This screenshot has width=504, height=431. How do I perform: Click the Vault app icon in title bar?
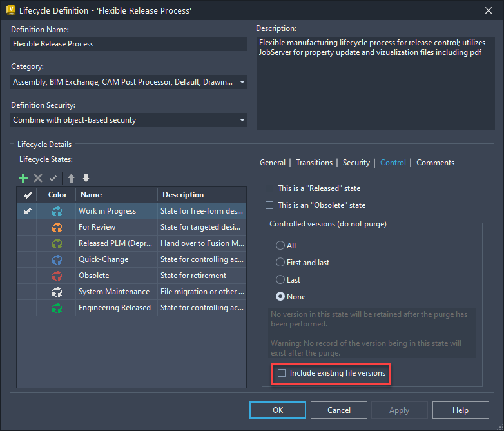(10, 10)
